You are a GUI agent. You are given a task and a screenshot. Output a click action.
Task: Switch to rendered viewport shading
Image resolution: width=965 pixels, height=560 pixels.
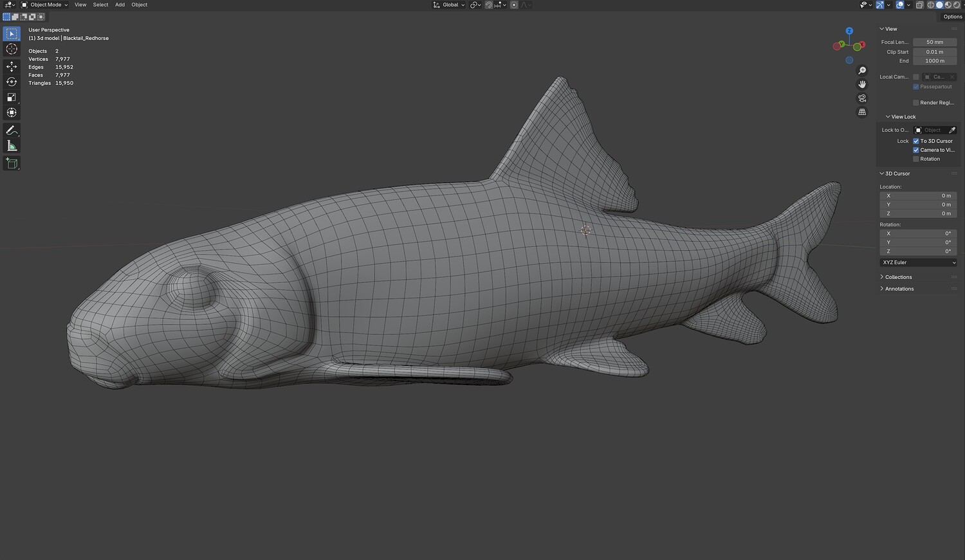click(x=956, y=5)
